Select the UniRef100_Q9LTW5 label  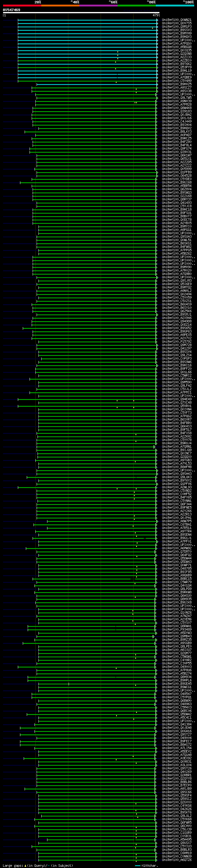point(176,98)
